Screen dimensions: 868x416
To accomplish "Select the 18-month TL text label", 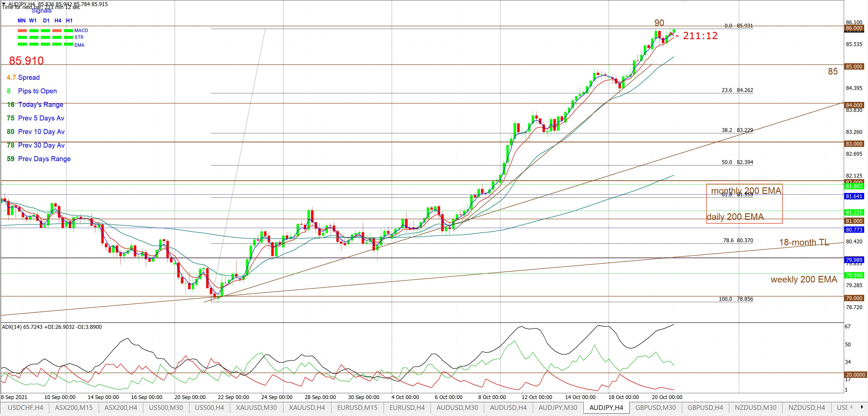I will pyautogui.click(x=804, y=242).
